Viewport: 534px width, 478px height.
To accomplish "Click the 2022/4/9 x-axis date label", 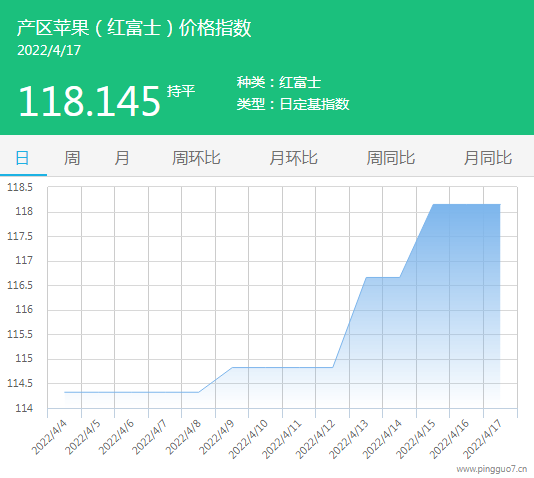I will pyautogui.click(x=217, y=438).
